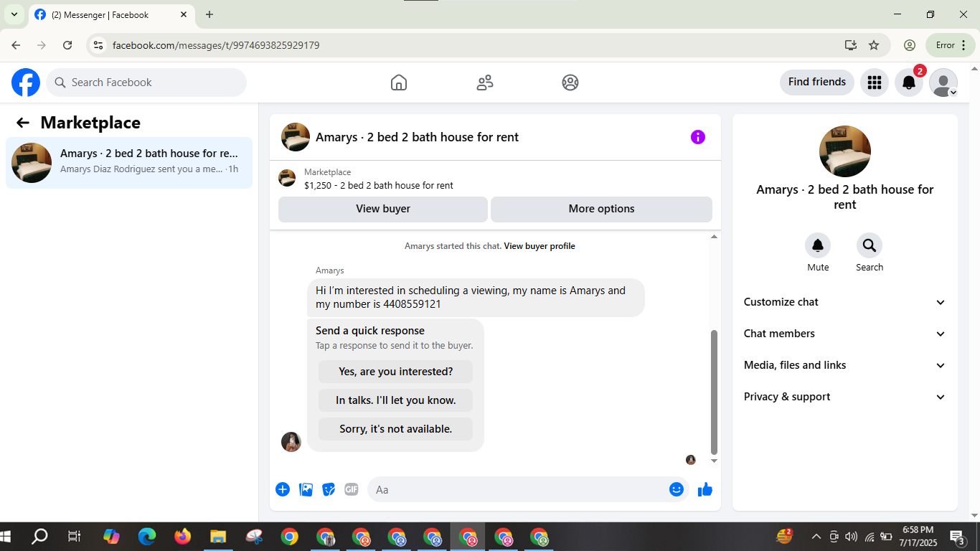This screenshot has height=551, width=980.
Task: Focus the Search Facebook field
Action: (146, 83)
